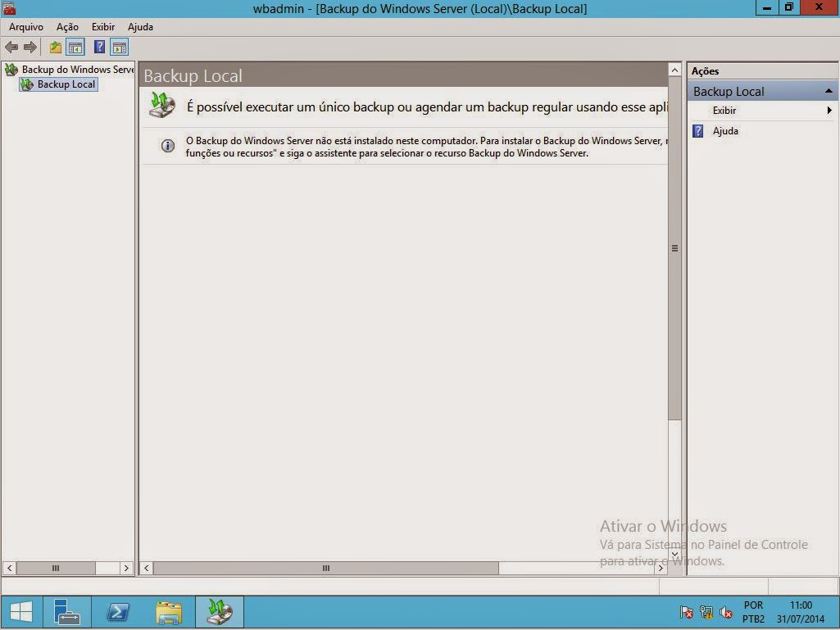Click tree pane horizontal scroll right arrow
This screenshot has height=630, width=840.
pos(126,568)
